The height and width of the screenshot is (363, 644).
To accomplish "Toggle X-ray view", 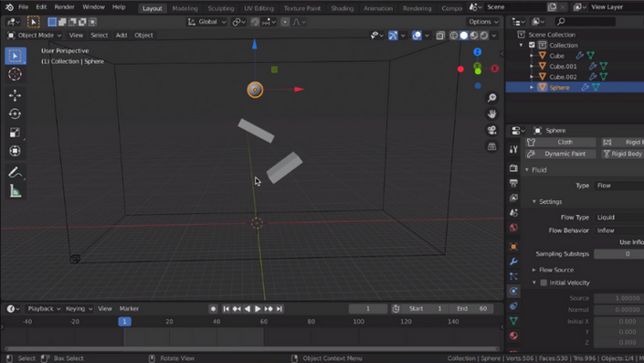I will pos(440,36).
